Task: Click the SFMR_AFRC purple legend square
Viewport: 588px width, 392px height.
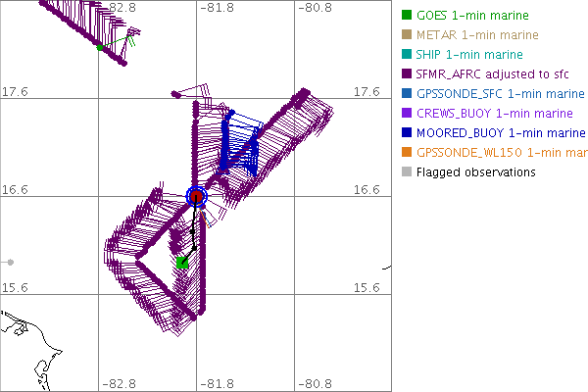Action: [406, 74]
